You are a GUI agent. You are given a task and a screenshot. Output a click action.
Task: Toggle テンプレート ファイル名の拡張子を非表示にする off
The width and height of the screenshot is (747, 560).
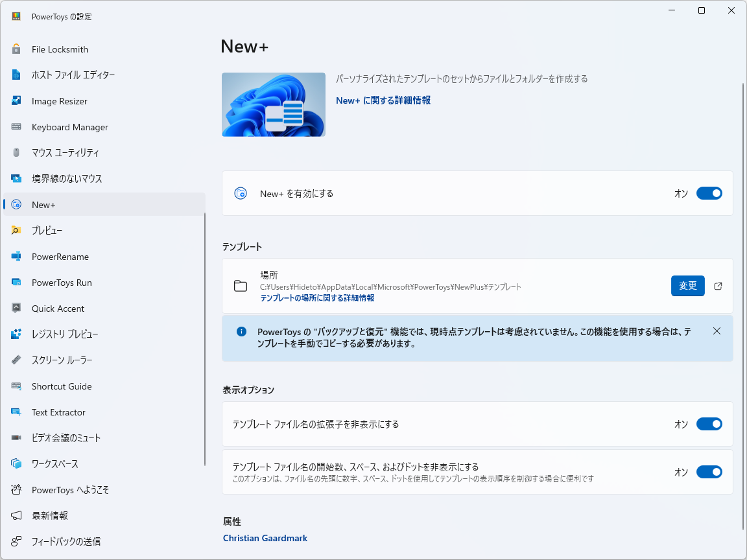click(709, 424)
